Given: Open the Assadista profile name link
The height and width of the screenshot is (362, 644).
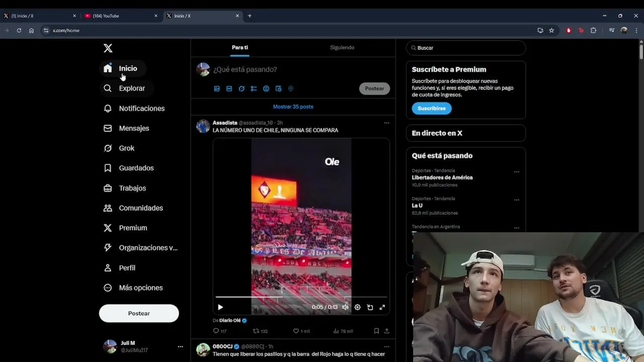Looking at the screenshot, I should pos(225,123).
